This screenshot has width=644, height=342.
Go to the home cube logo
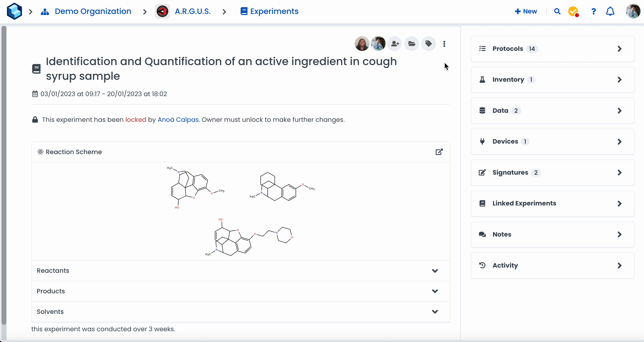point(14,11)
